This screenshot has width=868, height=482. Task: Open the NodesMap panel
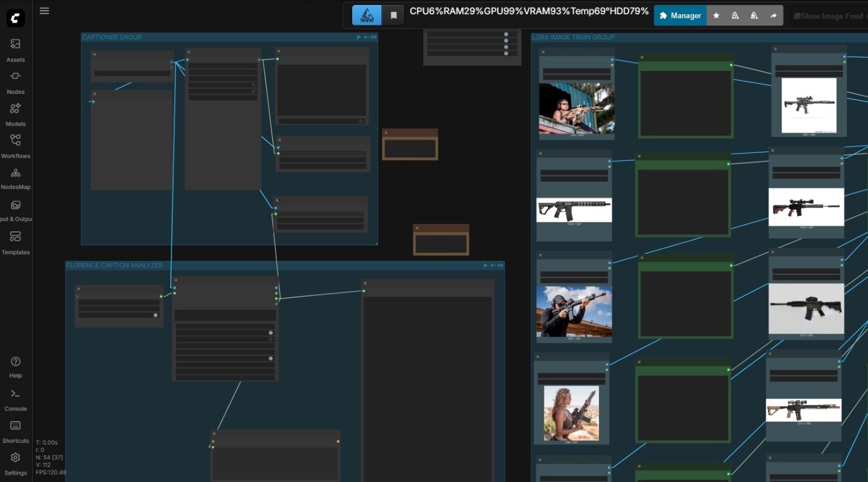[16, 178]
